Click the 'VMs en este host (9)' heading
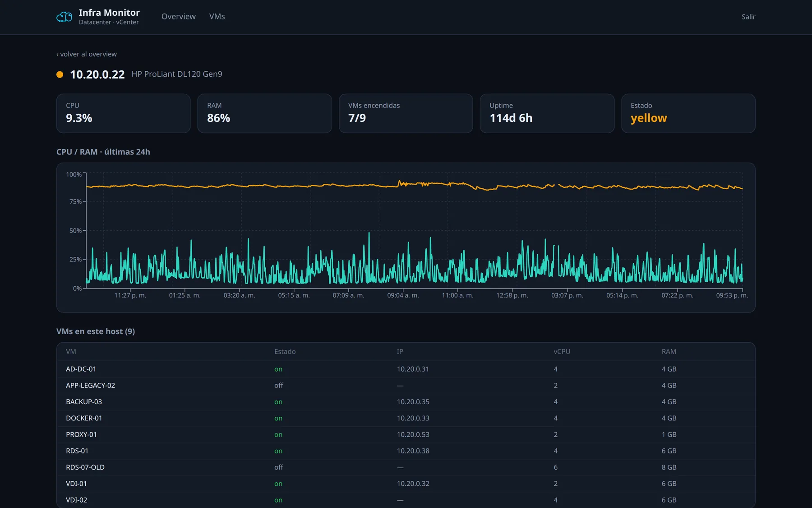 tap(96, 331)
